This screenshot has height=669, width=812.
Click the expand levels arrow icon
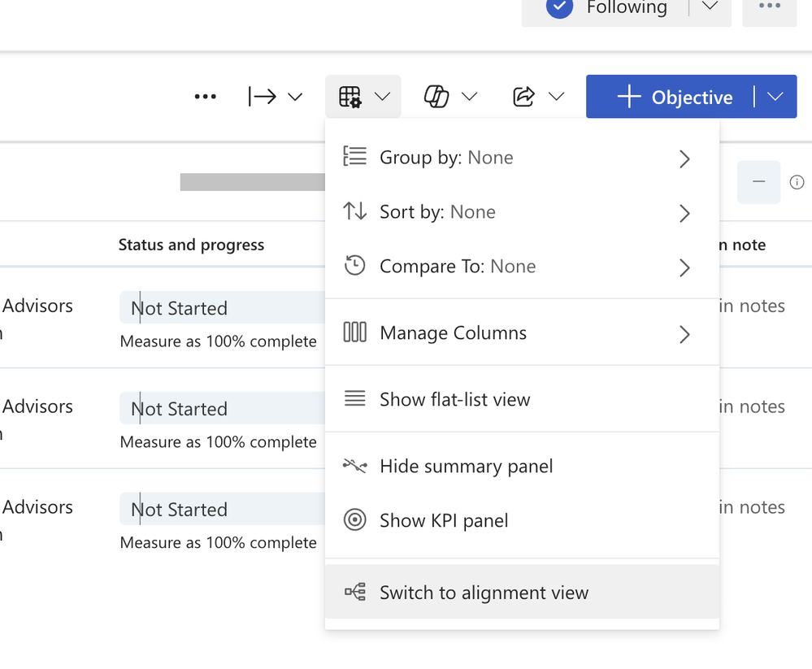click(263, 98)
